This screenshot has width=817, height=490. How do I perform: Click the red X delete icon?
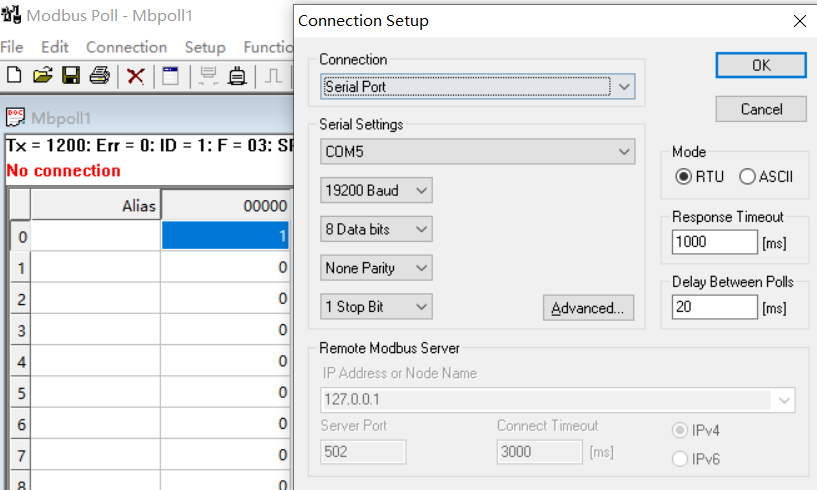pos(135,76)
